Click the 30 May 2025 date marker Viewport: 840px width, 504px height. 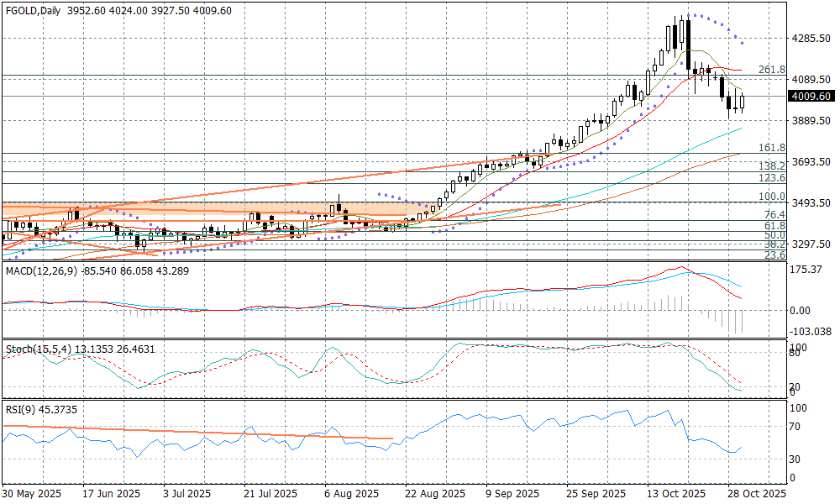[x=34, y=494]
